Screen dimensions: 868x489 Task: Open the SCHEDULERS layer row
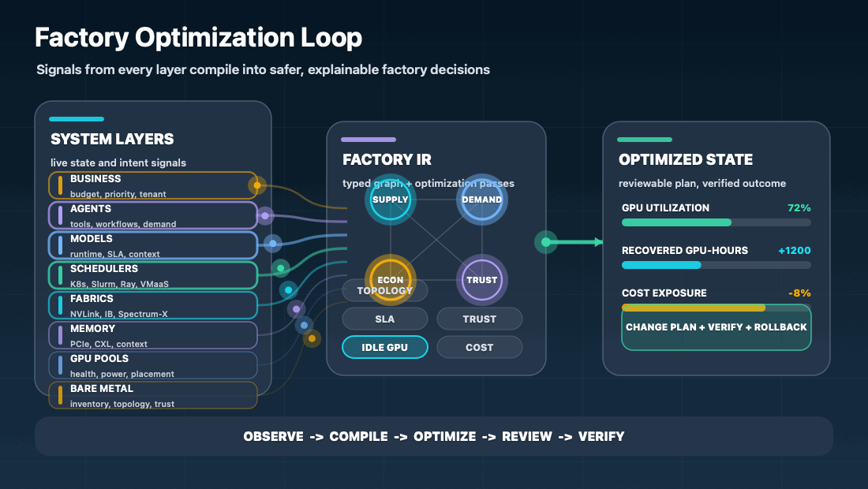click(x=153, y=275)
